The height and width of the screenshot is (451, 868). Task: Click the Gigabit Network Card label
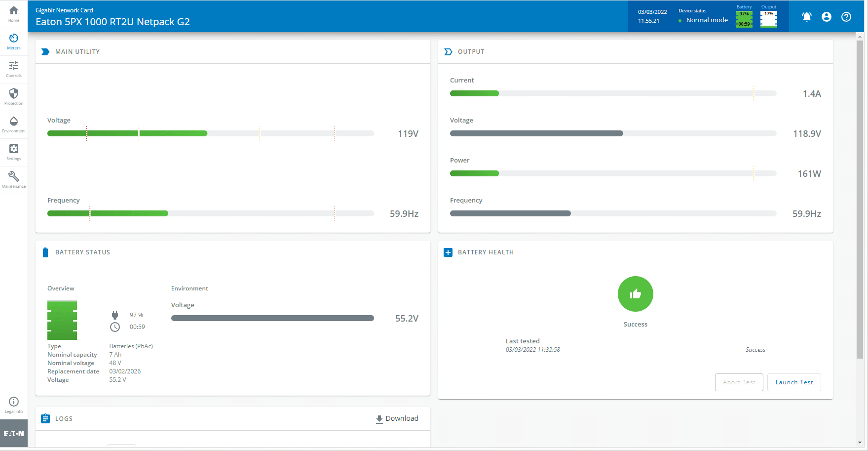coord(64,10)
